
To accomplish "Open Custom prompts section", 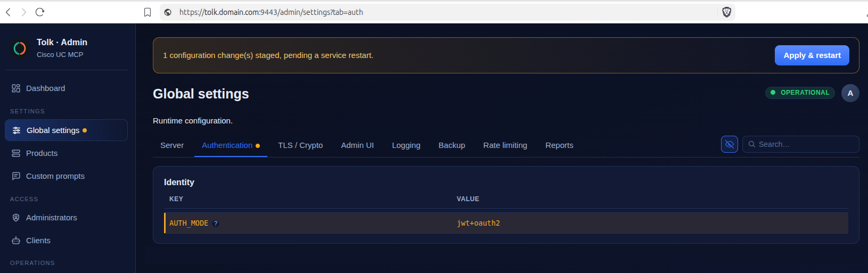I will 66,176.
